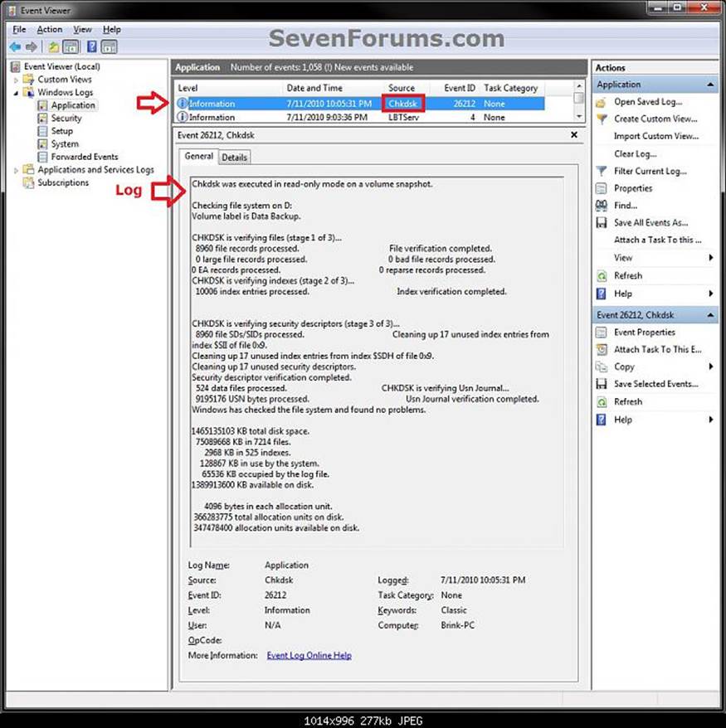726x728 pixels.
Task: Click the Attach Task To This Event icon
Action: coord(602,350)
